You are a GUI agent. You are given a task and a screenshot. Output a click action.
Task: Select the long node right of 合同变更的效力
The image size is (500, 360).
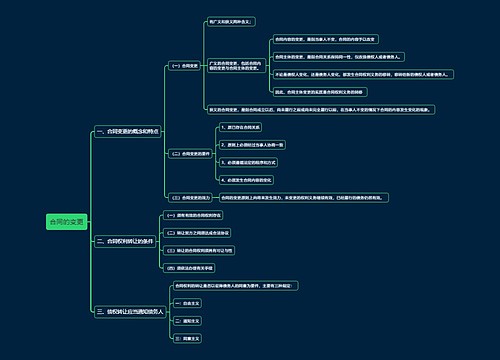tap(304, 198)
